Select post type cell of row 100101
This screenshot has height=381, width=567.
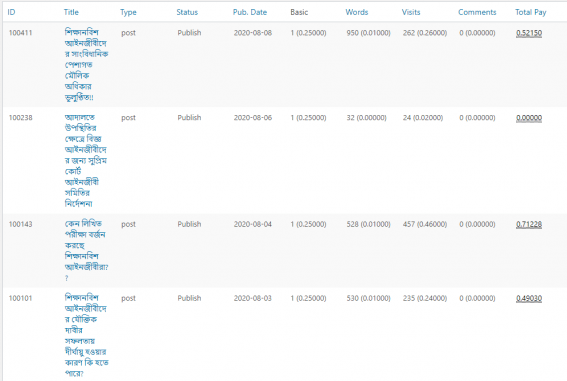point(128,299)
